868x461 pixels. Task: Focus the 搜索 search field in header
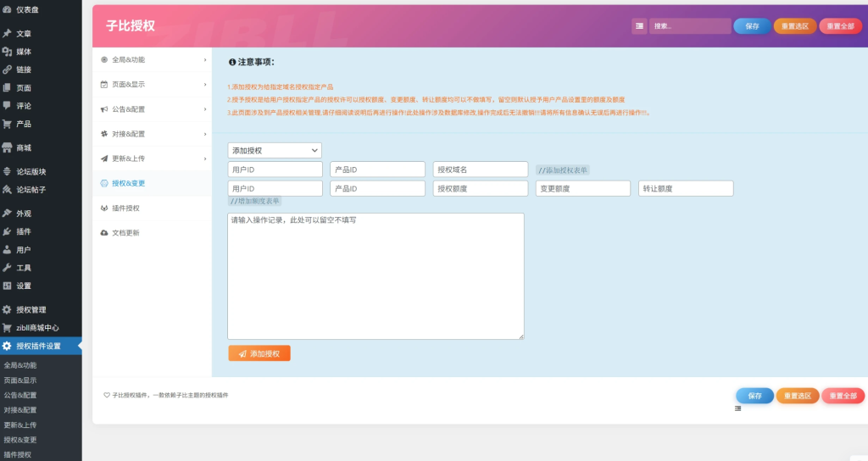click(690, 26)
